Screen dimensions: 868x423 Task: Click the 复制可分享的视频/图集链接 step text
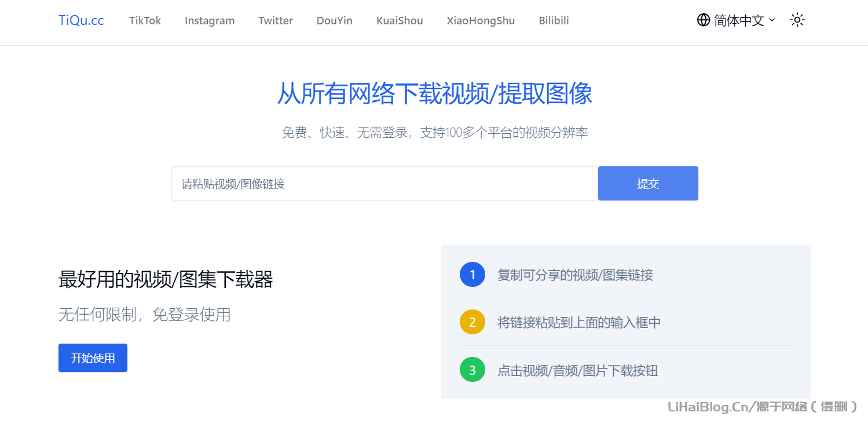pyautogui.click(x=575, y=275)
